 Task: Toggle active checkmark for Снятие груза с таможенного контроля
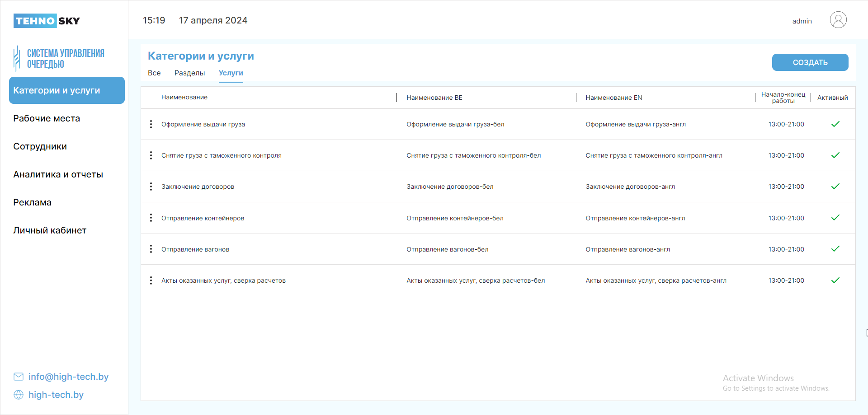[x=835, y=155]
